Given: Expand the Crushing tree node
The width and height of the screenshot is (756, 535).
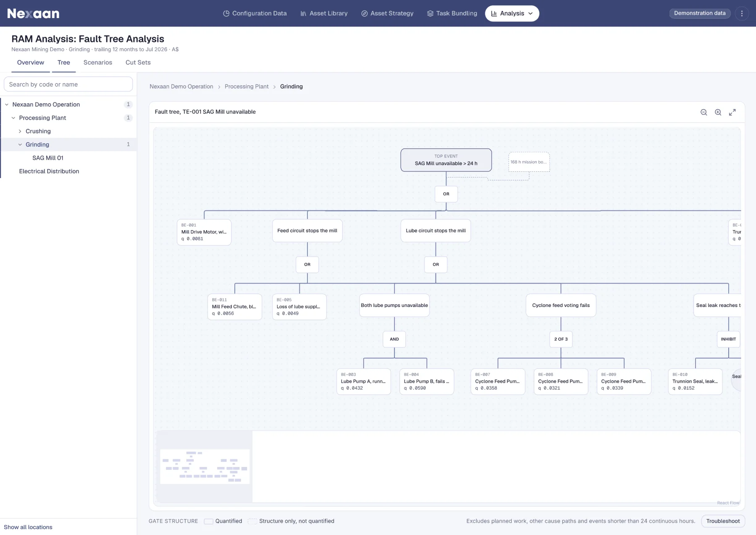Looking at the screenshot, I should click(20, 131).
